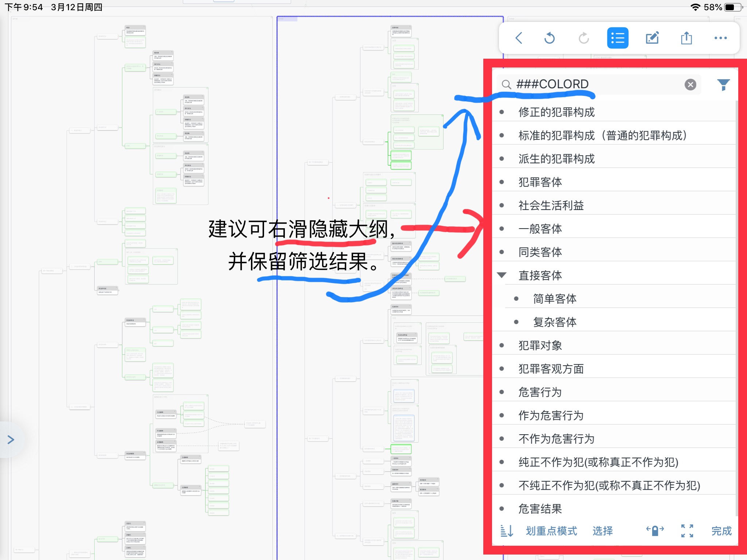This screenshot has height=560, width=747.
Task: Focus the outline search field
Action: pos(599,85)
